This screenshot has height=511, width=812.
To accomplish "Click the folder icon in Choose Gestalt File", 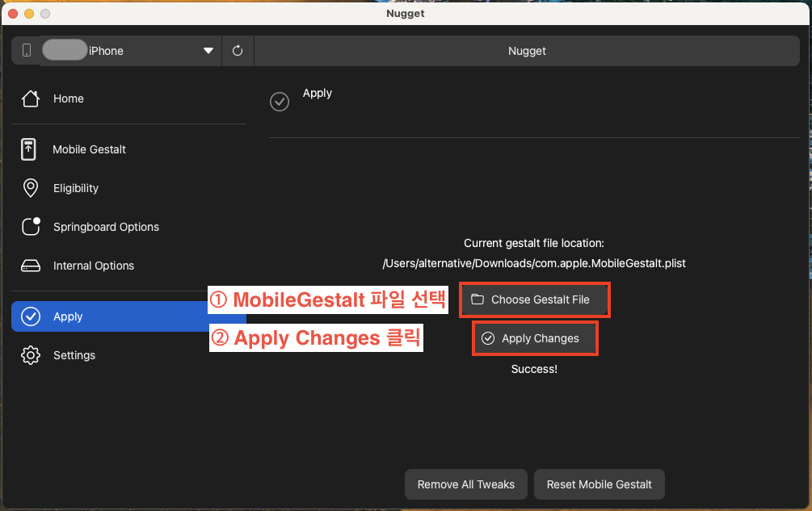I will pyautogui.click(x=477, y=299).
